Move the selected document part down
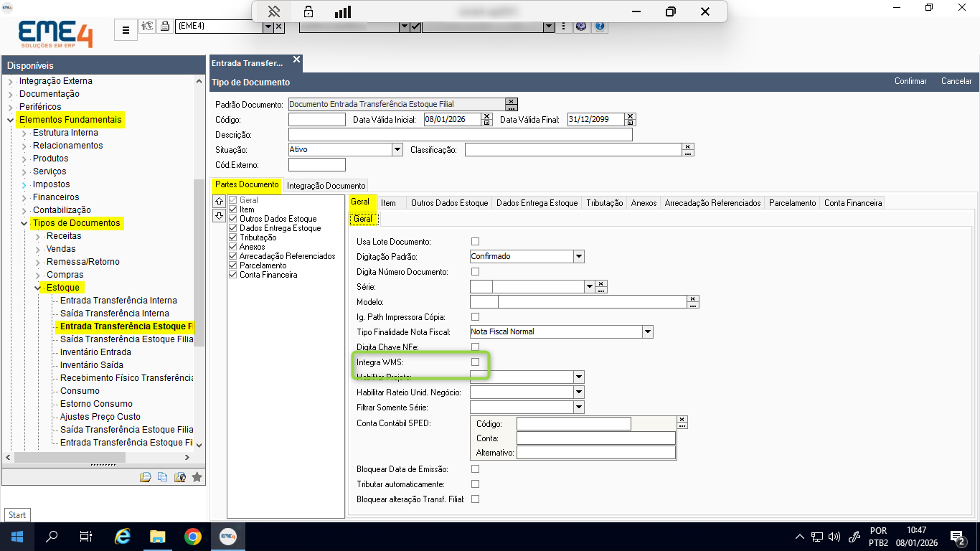980x551 pixels. pos(220,215)
